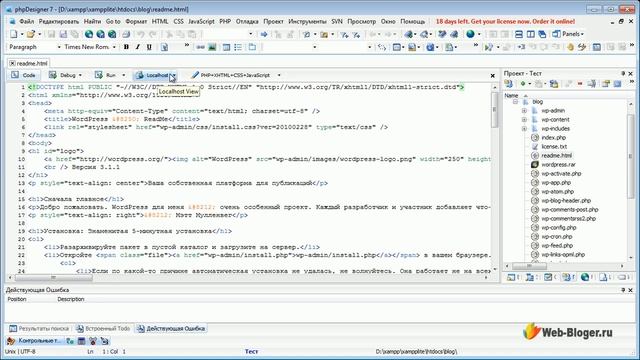Image resolution: width=640 pixels, height=360 pixels.
Task: Expand the wp-includes folder
Action: (x=524, y=128)
